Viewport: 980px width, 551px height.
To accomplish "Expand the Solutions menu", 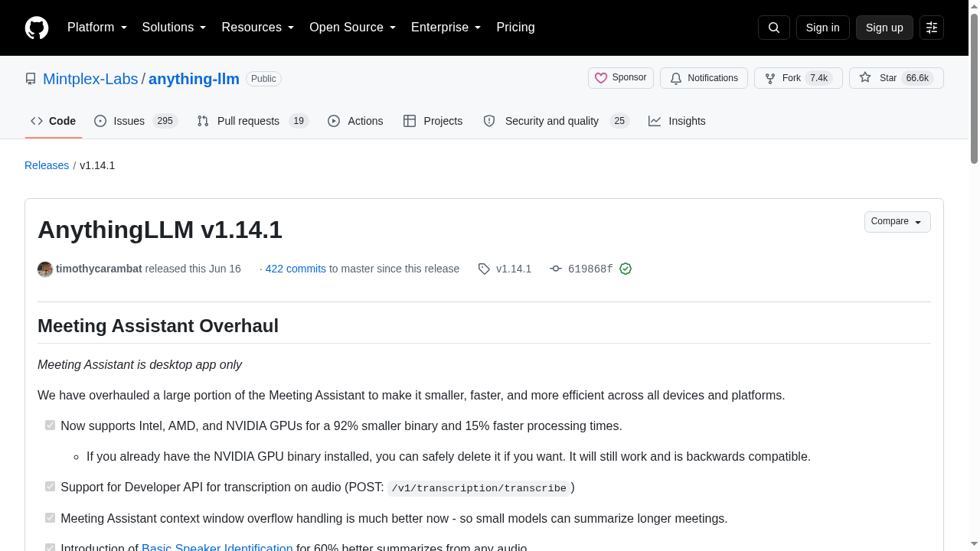I will pos(174,28).
